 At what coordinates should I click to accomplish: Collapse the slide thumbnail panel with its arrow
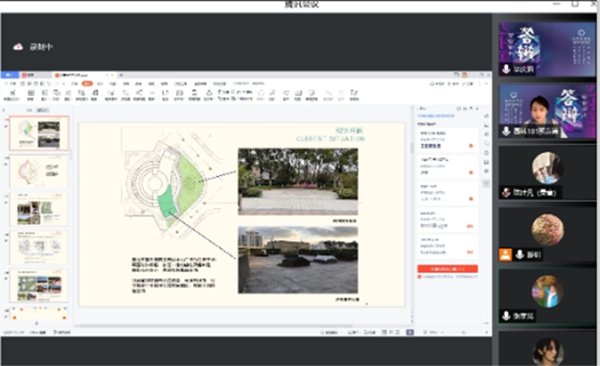tap(4, 110)
